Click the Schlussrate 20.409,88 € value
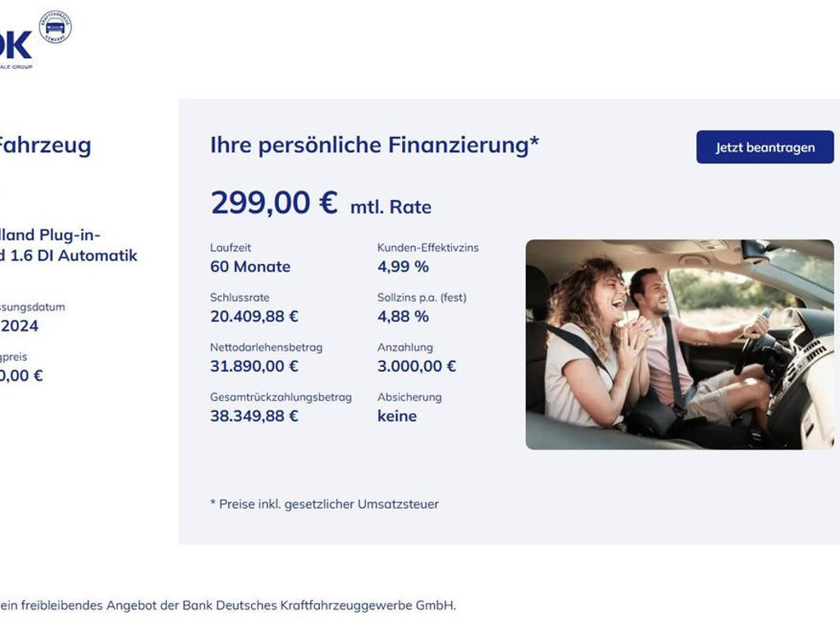The width and height of the screenshot is (840, 630). [254, 317]
